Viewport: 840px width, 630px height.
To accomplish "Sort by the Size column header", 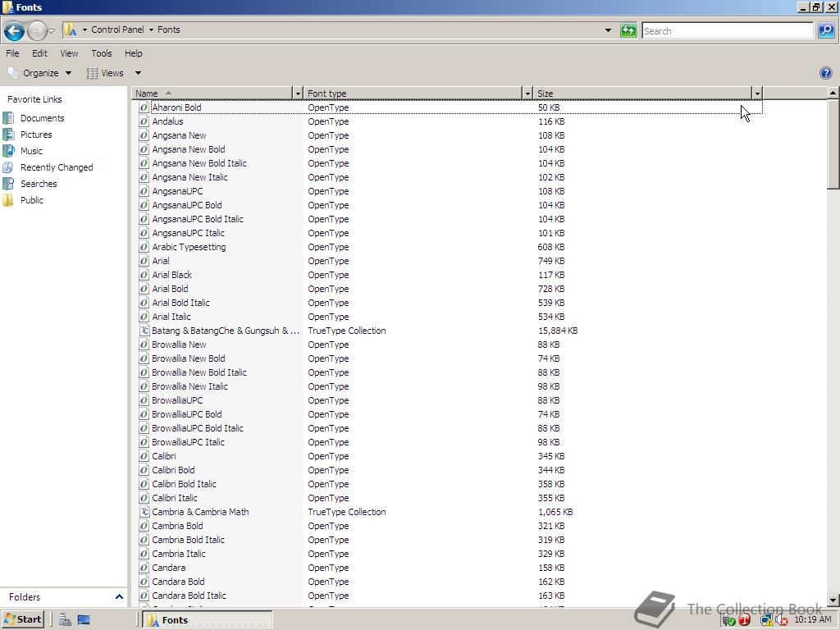I will click(x=642, y=94).
